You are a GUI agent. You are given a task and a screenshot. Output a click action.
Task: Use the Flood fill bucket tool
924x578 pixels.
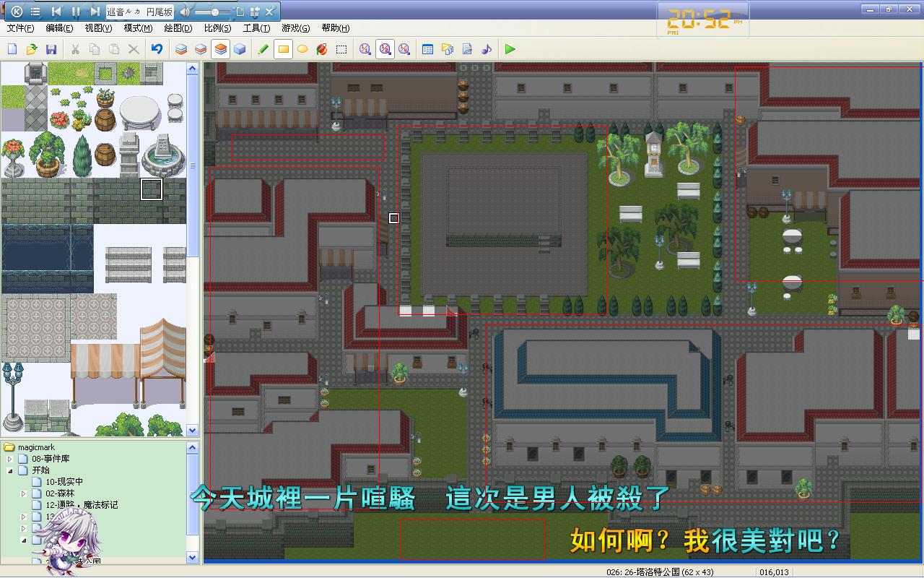(322, 49)
